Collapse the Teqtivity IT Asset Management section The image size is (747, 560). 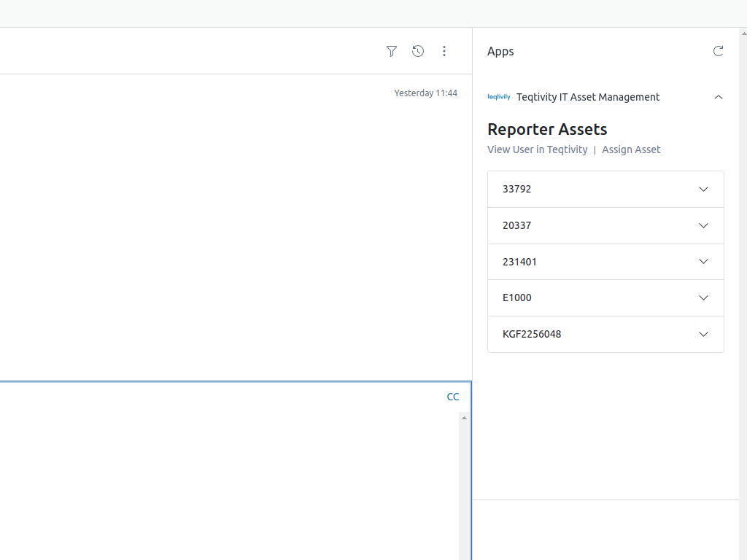point(719,96)
